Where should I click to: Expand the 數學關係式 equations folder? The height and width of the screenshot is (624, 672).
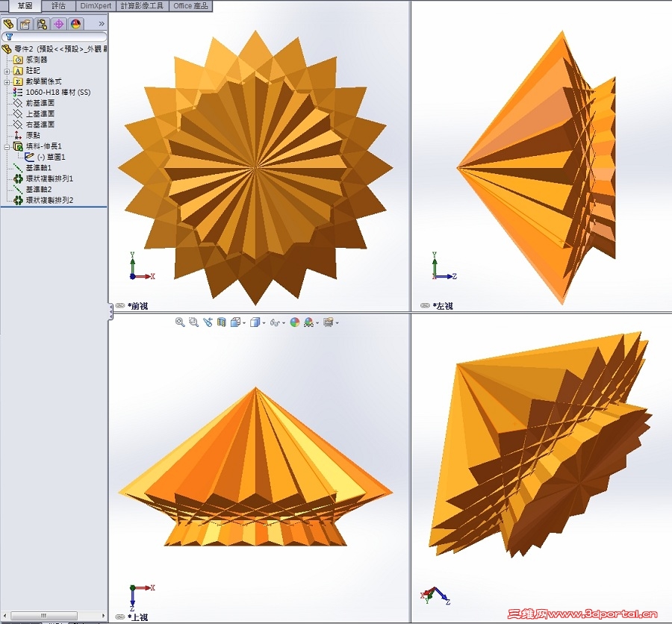point(7,81)
